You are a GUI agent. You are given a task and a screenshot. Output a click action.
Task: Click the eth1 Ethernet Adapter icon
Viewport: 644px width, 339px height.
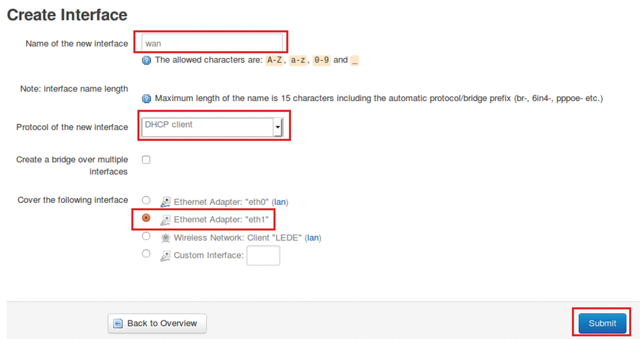(165, 220)
